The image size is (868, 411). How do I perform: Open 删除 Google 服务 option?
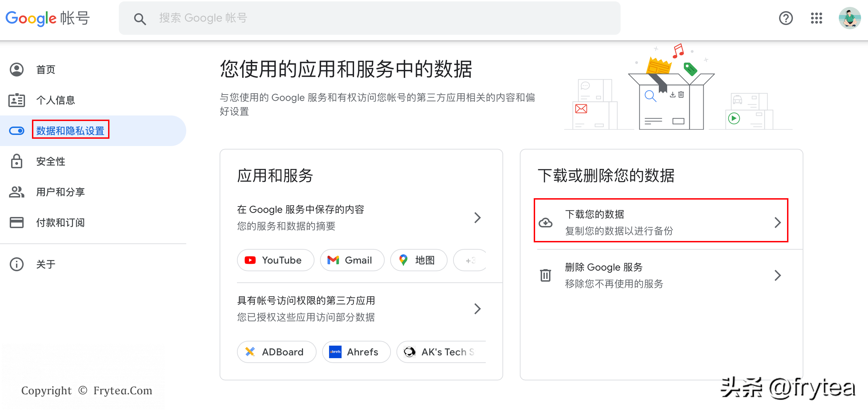pyautogui.click(x=661, y=275)
